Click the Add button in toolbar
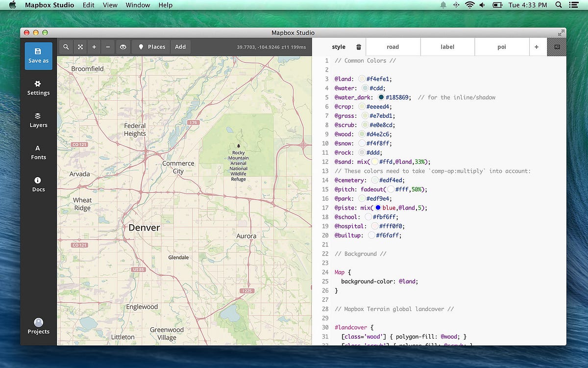This screenshot has width=588, height=368. point(180,47)
